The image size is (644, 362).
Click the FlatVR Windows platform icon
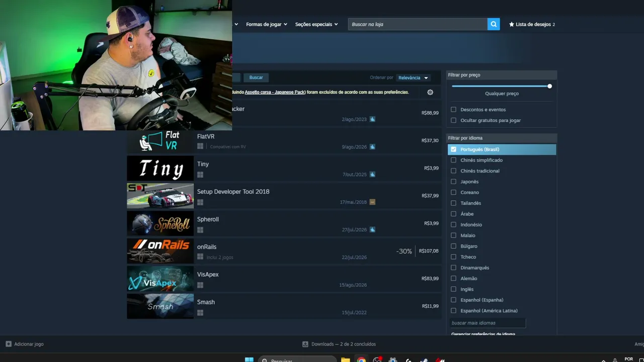tap(200, 147)
